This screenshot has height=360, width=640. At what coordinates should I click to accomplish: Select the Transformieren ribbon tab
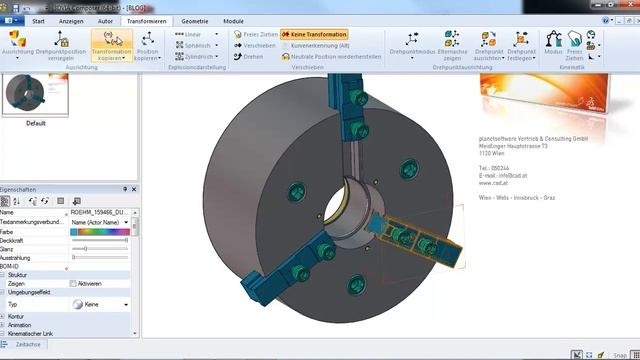click(x=147, y=21)
